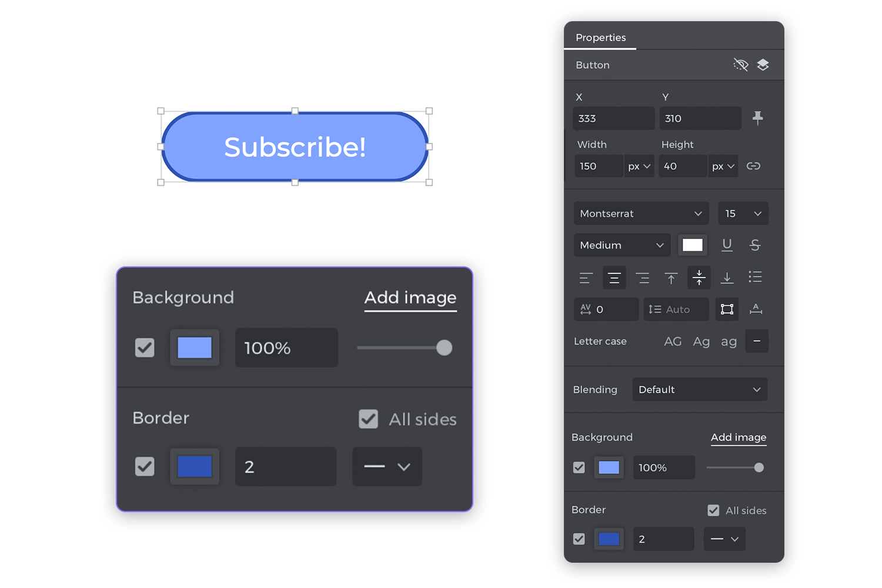Viewport: 882px width, 588px height.
Task: Toggle Background checkbox in Properties panel
Action: 579,467
